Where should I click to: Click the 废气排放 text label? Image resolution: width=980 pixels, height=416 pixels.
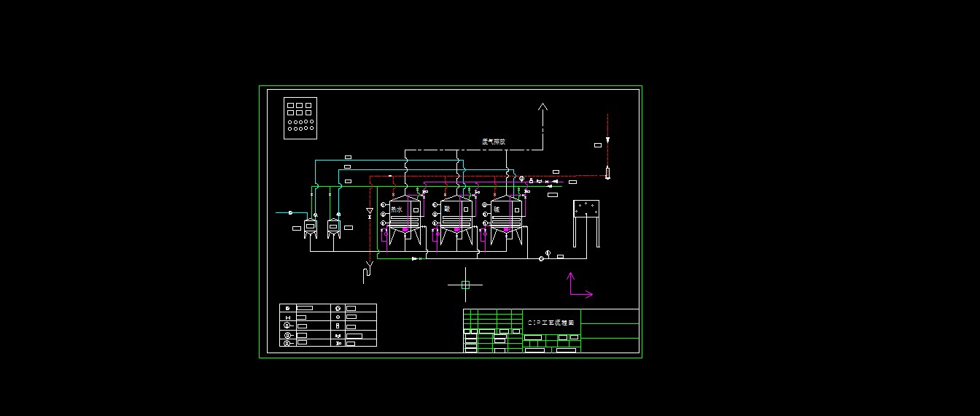(x=494, y=142)
